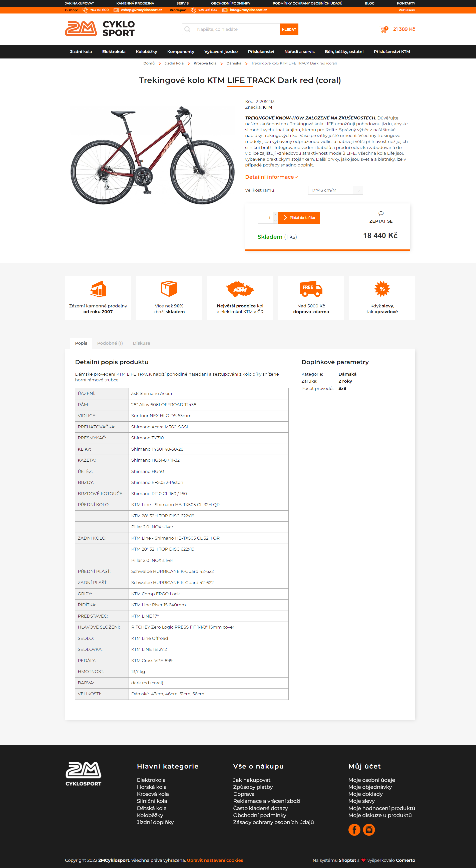Open footer Horská kola link
Viewport: 476px width, 868px height.
(x=152, y=787)
